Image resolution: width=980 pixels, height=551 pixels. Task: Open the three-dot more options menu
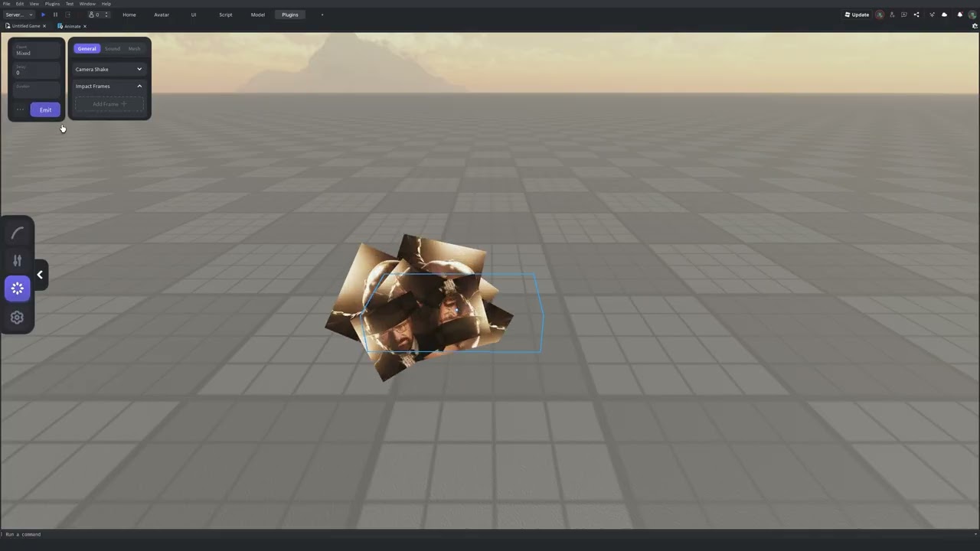tap(20, 110)
